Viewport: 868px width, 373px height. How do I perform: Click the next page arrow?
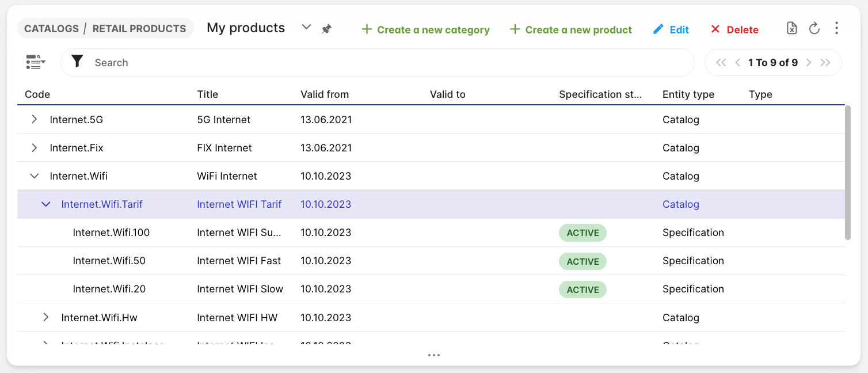click(809, 63)
